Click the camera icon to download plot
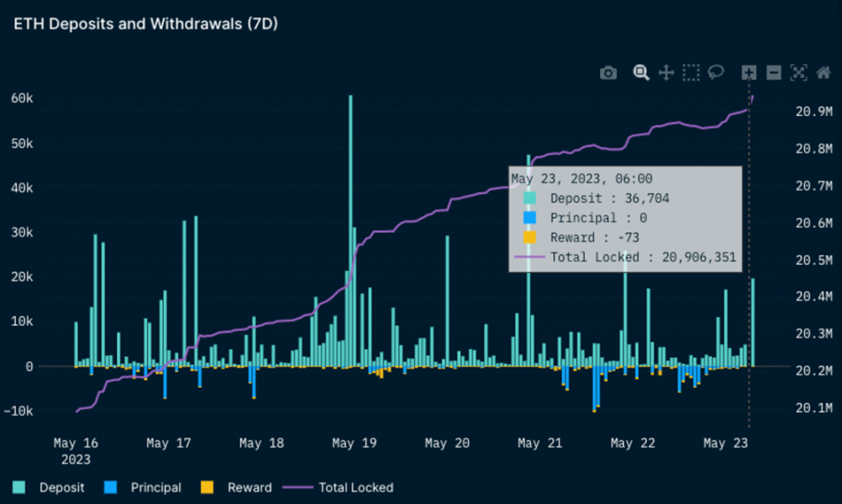 [608, 73]
